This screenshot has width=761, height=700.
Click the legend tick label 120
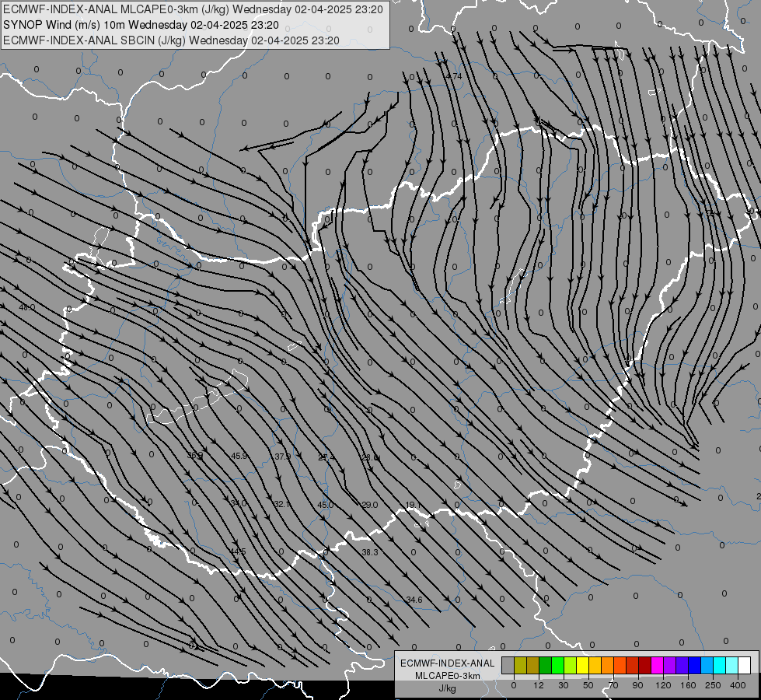pos(663,685)
